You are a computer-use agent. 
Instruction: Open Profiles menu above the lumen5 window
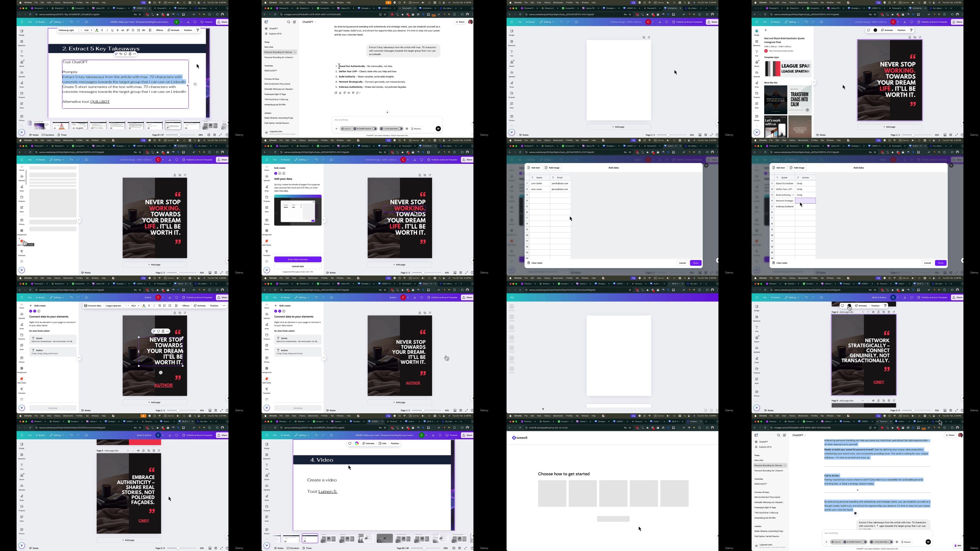click(x=569, y=416)
